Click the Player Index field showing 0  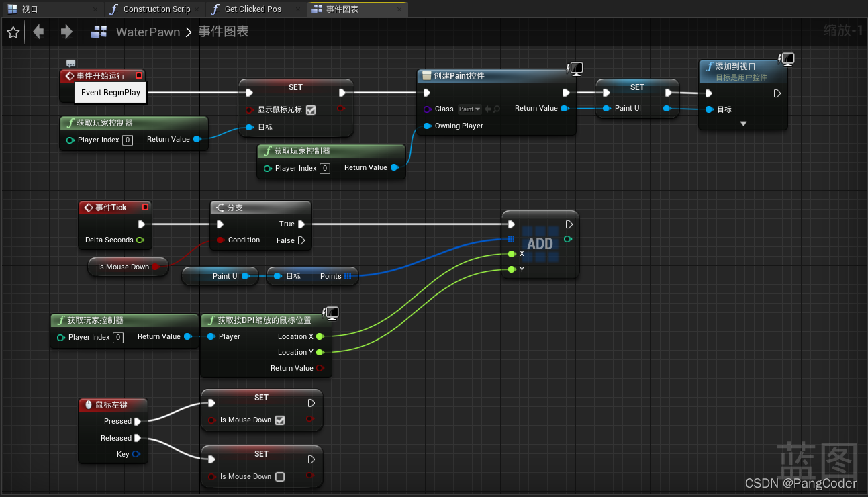pos(128,140)
